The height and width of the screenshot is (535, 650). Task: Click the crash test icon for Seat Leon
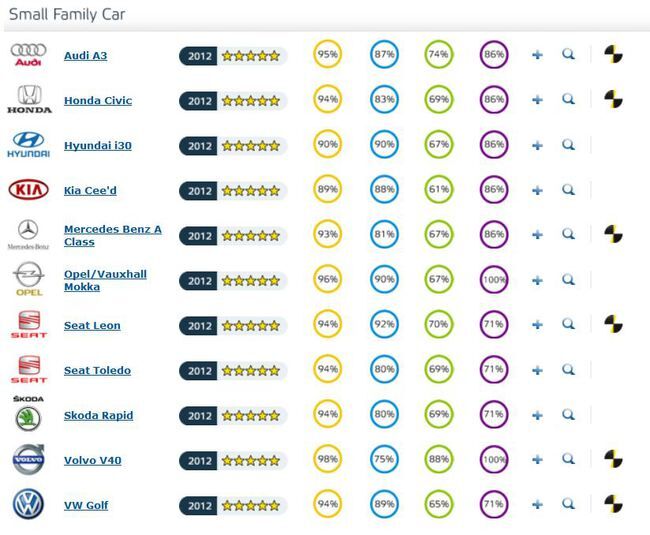[x=613, y=324]
